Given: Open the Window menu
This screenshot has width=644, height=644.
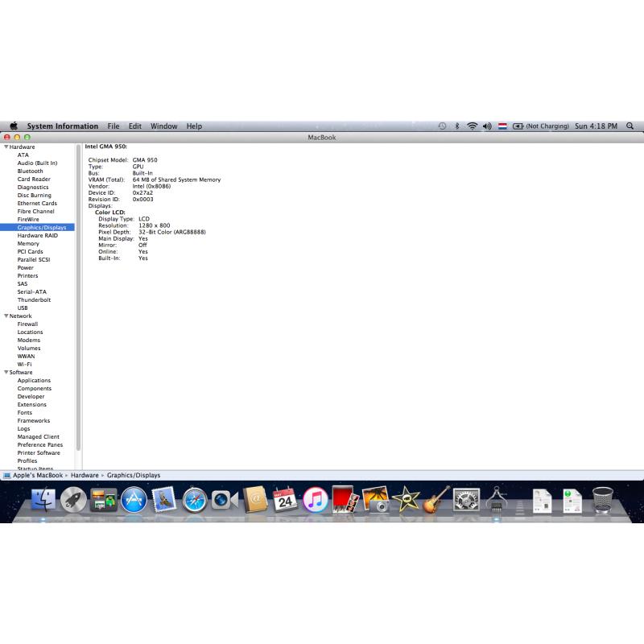Looking at the screenshot, I should (x=164, y=126).
